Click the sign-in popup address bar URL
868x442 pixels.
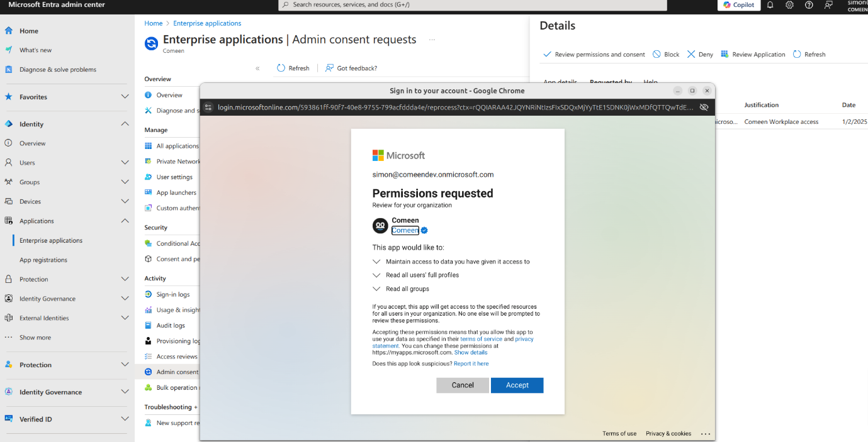(456, 108)
